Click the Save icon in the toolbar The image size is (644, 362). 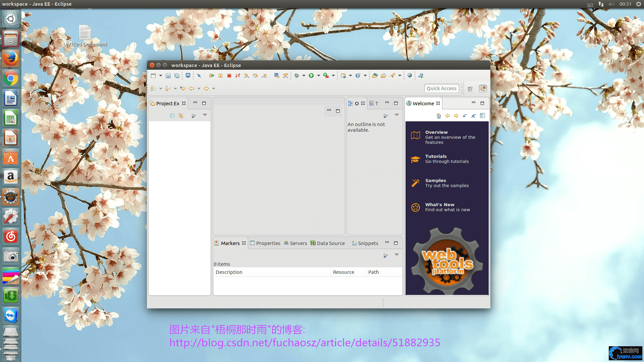pyautogui.click(x=168, y=76)
